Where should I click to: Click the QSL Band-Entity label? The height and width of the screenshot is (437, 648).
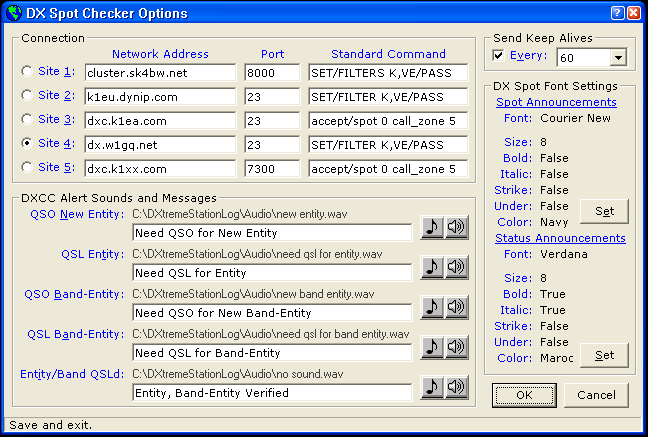(76, 334)
